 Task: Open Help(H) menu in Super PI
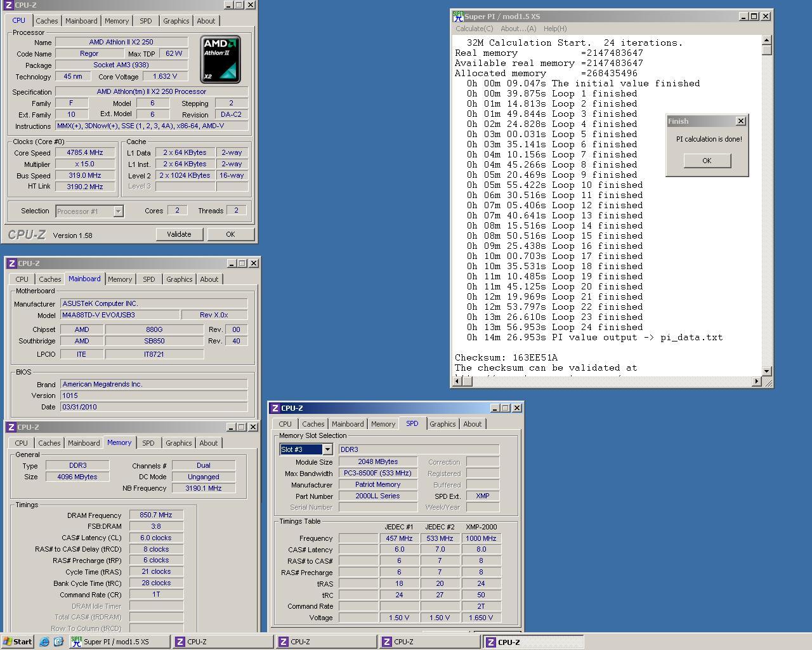pos(554,29)
